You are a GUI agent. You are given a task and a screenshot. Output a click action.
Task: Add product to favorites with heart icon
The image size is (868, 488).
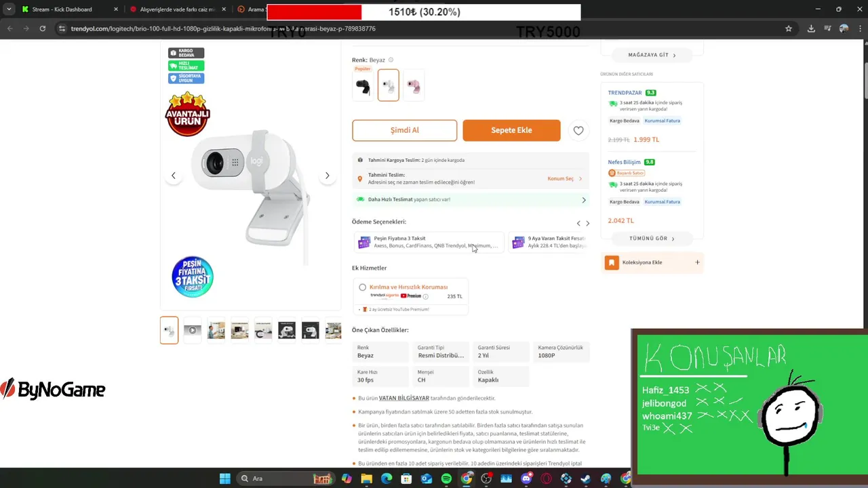click(578, 131)
